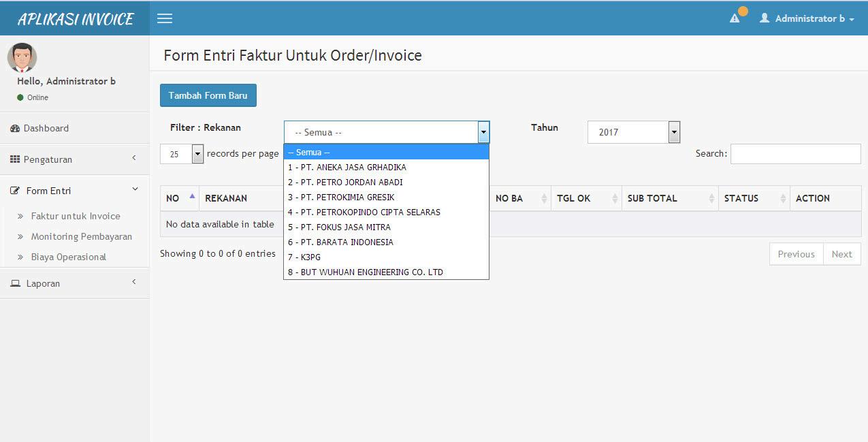The image size is (868, 442).
Task: Expand the Pengaturan menu chevron
Action: (134, 158)
